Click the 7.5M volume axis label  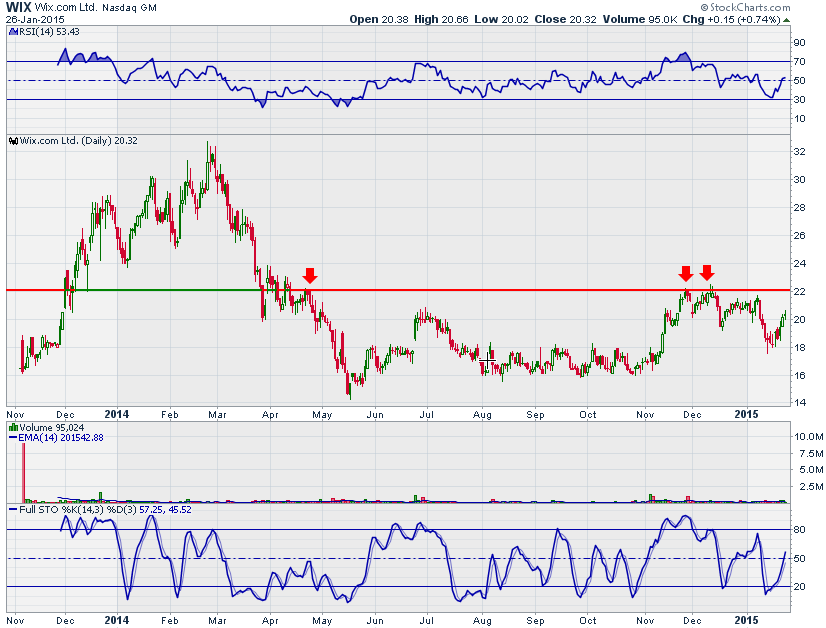[811, 454]
